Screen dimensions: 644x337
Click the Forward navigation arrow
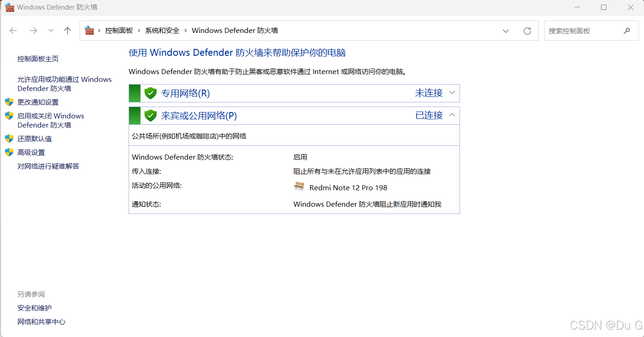(x=33, y=31)
